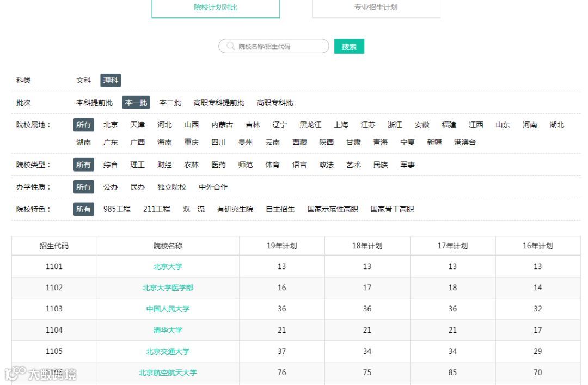Select 文科 subject category
This screenshot has width=588, height=385.
pyautogui.click(x=83, y=80)
